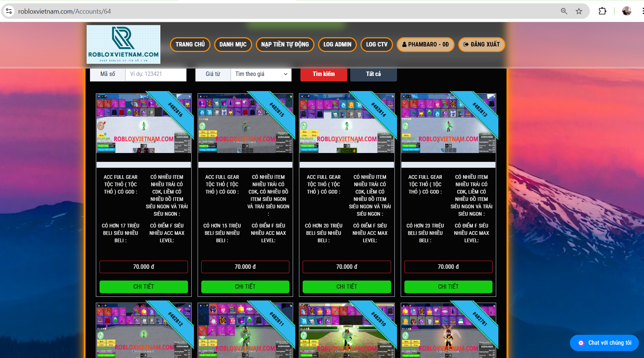644x358 pixels.
Task: Click Chi Tiết for the 17 triệu Beli account
Action: tap(144, 287)
